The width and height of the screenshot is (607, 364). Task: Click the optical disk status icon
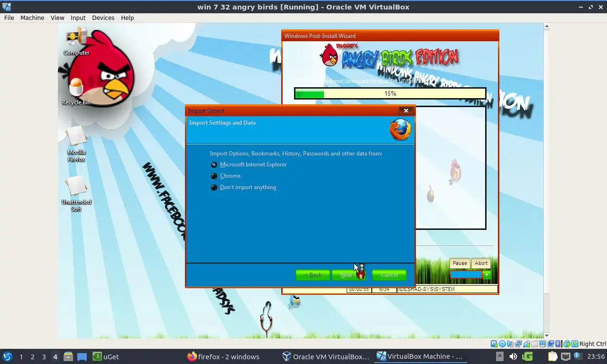pos(502,344)
